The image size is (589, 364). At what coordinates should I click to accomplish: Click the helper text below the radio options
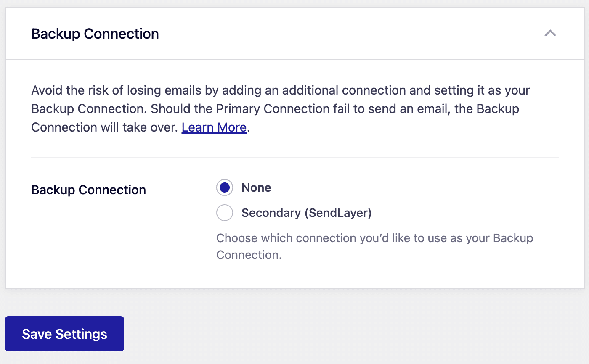point(374,246)
